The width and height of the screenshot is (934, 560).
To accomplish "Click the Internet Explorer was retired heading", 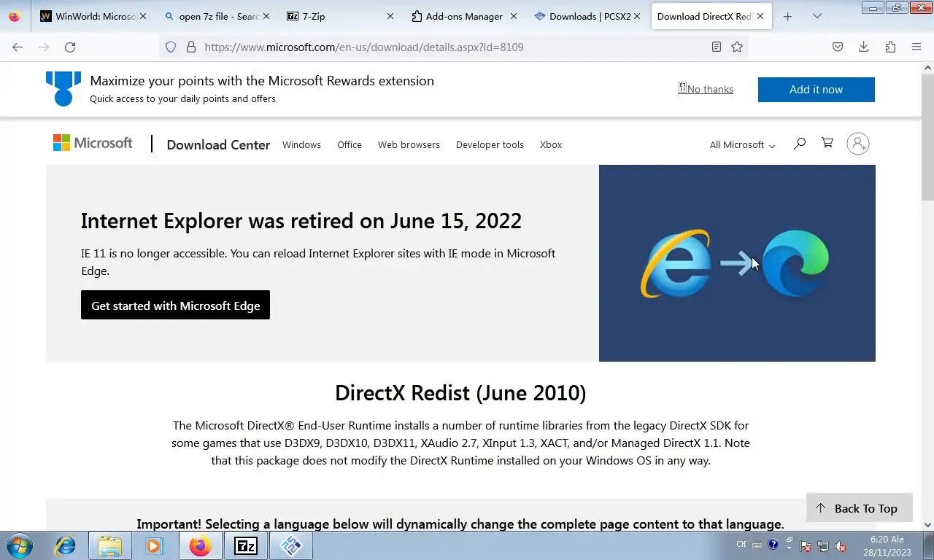I will pyautogui.click(x=301, y=220).
